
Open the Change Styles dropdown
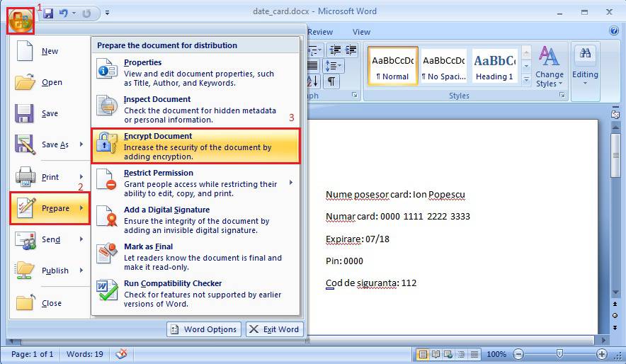pyautogui.click(x=550, y=67)
